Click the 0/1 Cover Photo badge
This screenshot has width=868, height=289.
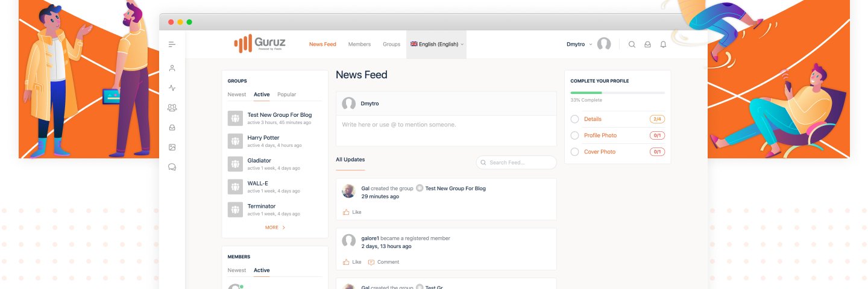(x=657, y=152)
